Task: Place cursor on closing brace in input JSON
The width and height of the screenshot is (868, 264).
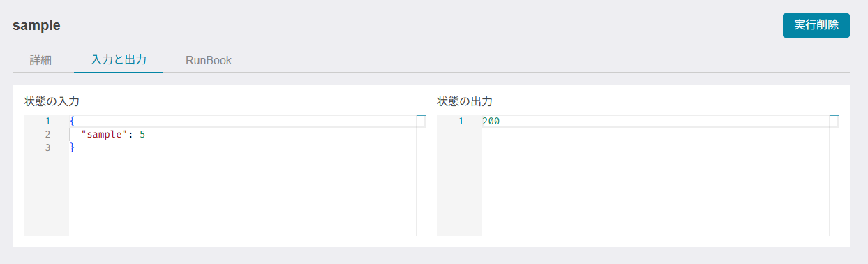Action: pyautogui.click(x=72, y=147)
